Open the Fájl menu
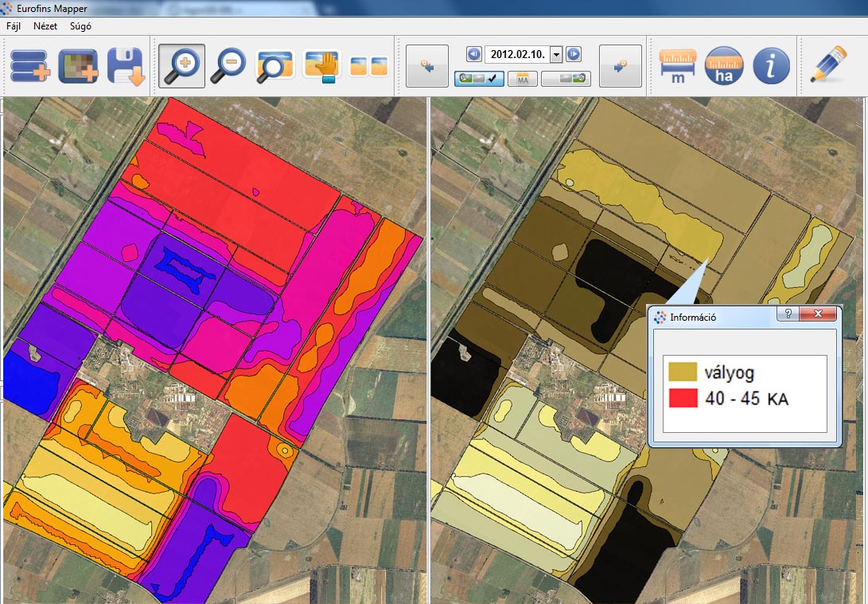This screenshot has width=868, height=604. point(14,25)
